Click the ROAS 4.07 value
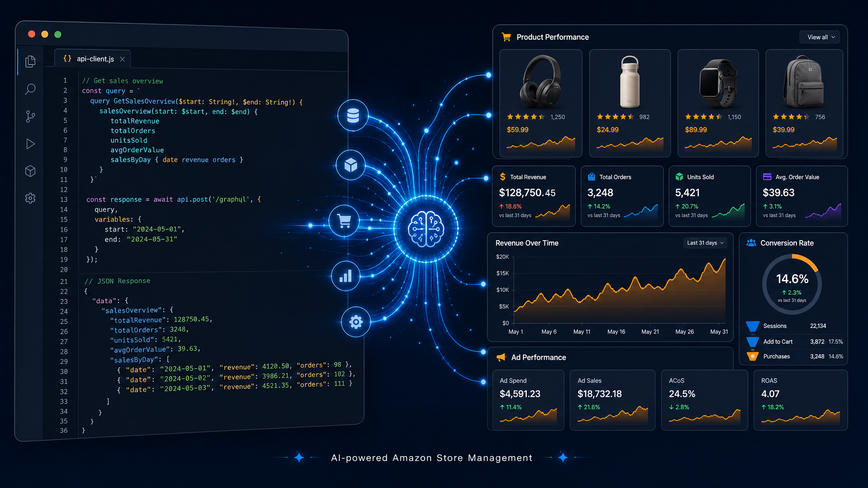This screenshot has height=488, width=868. pyautogui.click(x=770, y=394)
